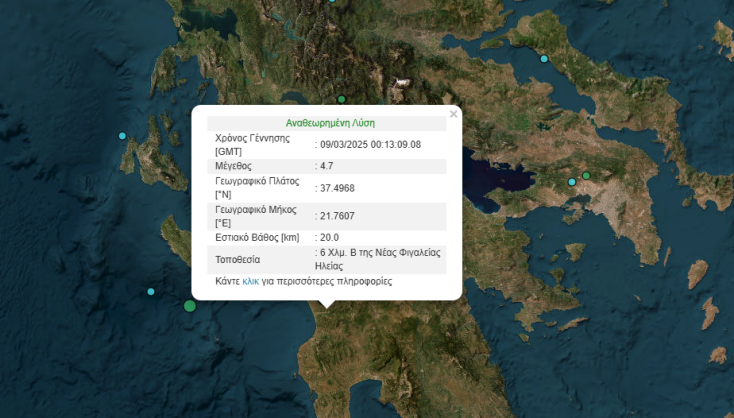Close the earthquake info popup

pos(453,114)
